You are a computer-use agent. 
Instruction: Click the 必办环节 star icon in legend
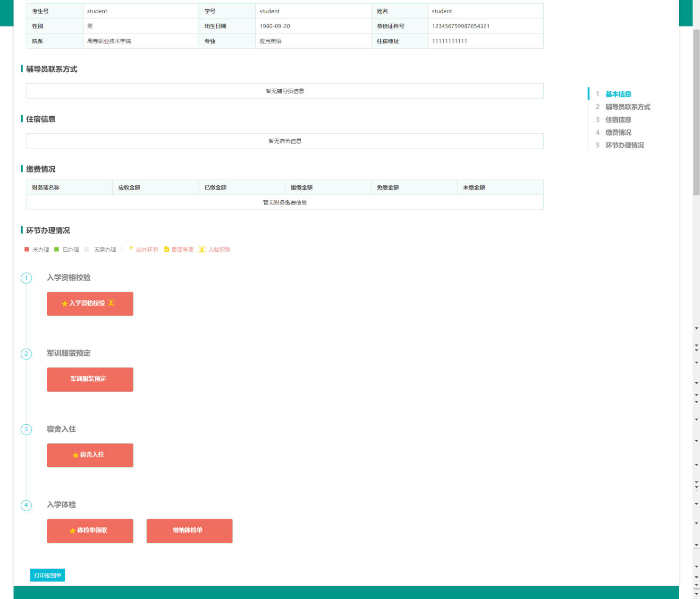click(x=131, y=248)
